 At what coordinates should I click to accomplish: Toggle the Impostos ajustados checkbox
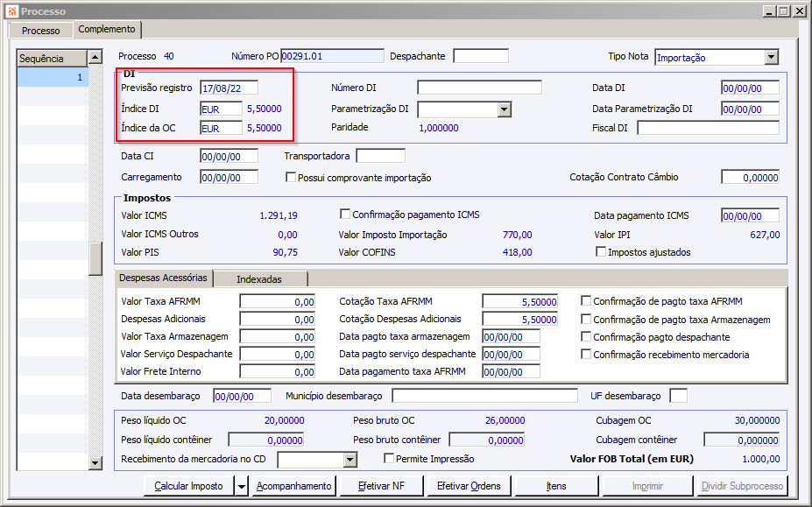(x=601, y=252)
